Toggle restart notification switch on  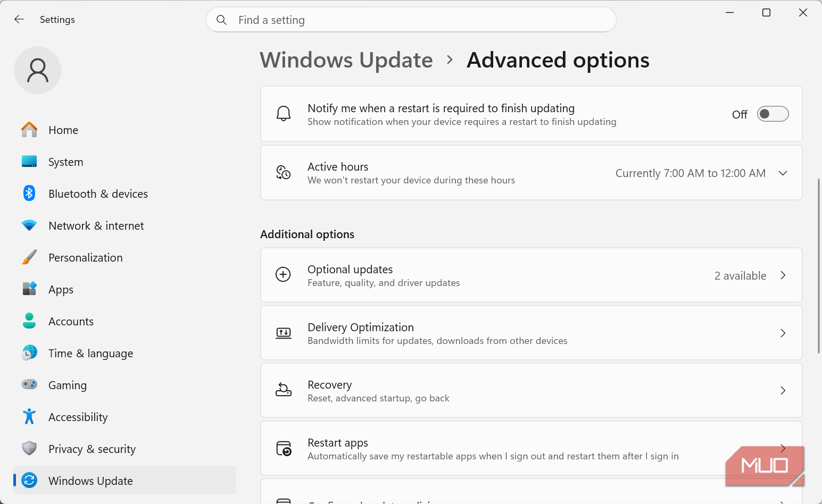click(x=773, y=114)
